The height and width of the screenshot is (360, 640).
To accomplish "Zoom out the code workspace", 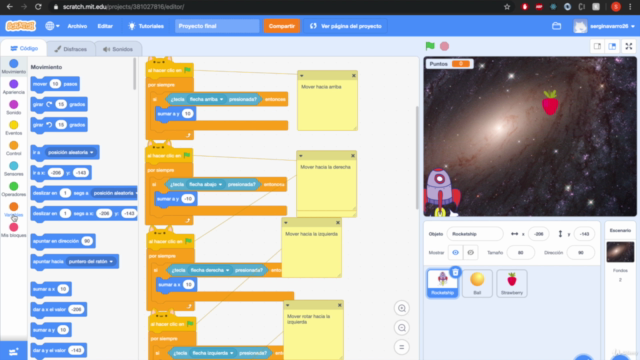I will (402, 328).
